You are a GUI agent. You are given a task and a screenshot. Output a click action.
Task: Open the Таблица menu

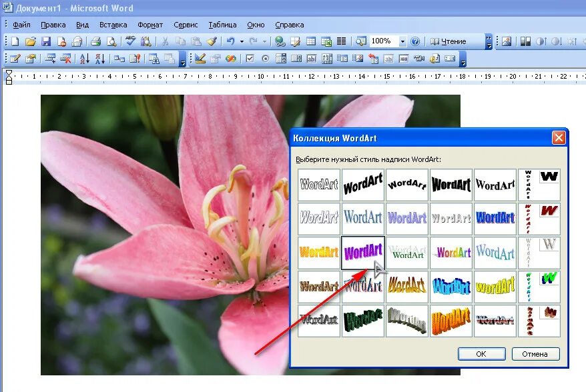click(x=222, y=25)
